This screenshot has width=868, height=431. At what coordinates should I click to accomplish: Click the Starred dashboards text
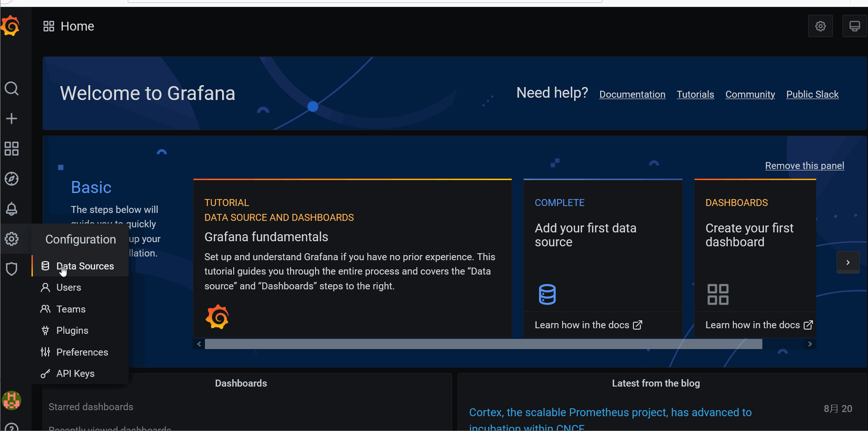(91, 407)
